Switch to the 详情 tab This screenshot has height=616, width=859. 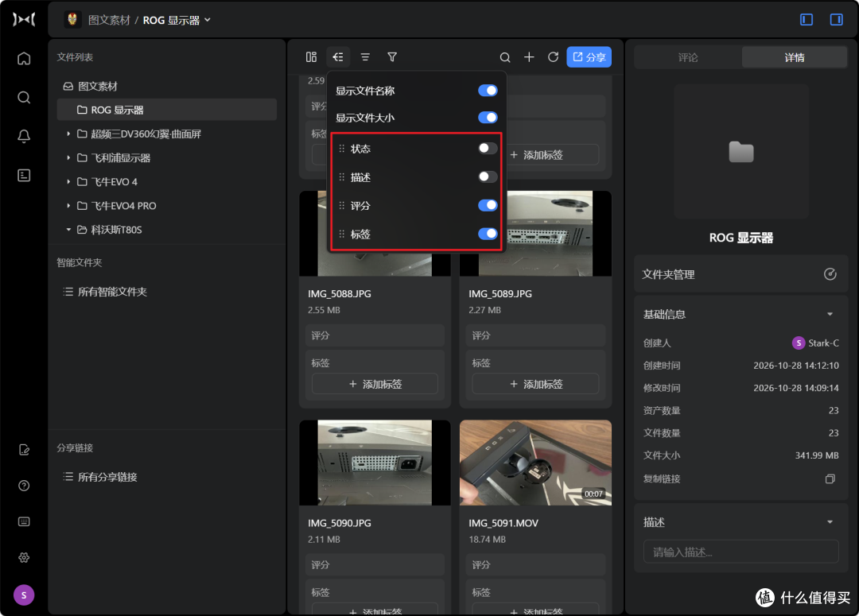795,57
